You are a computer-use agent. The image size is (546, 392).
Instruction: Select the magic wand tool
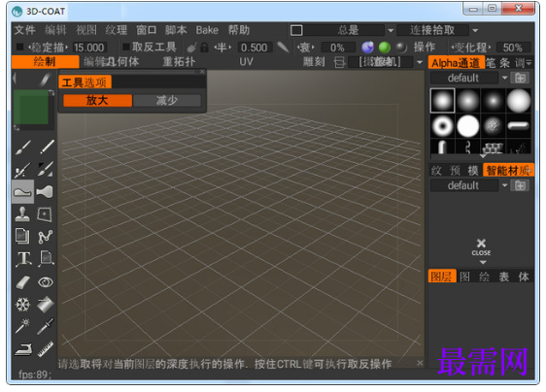pos(23,326)
